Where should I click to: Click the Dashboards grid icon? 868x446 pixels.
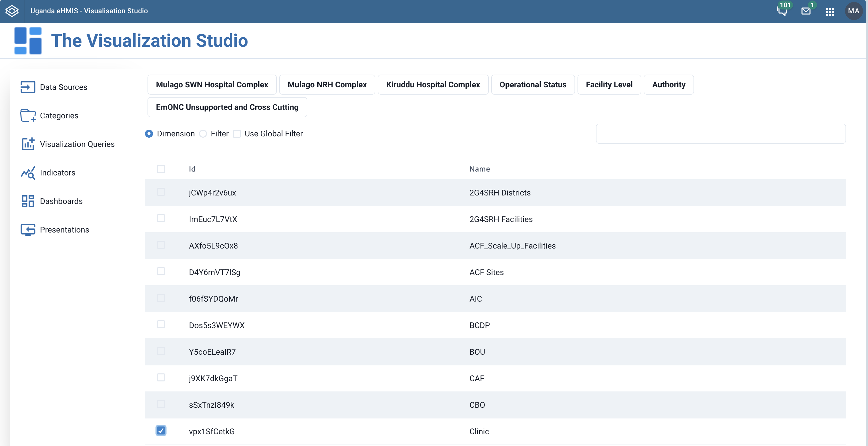28,201
